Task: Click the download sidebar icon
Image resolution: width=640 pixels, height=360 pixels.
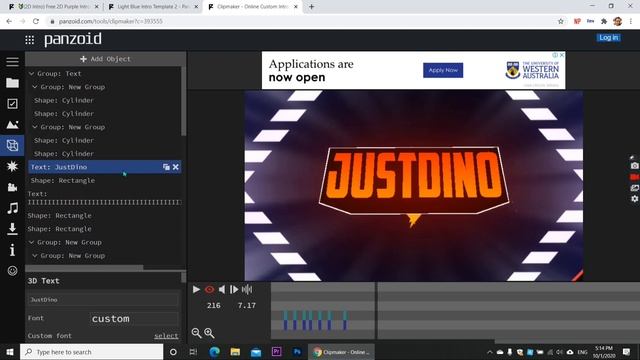Action: click(x=12, y=229)
